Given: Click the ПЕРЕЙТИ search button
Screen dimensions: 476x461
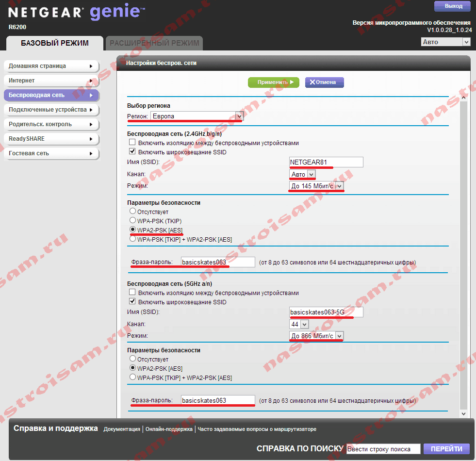Looking at the screenshot, I should (x=446, y=449).
